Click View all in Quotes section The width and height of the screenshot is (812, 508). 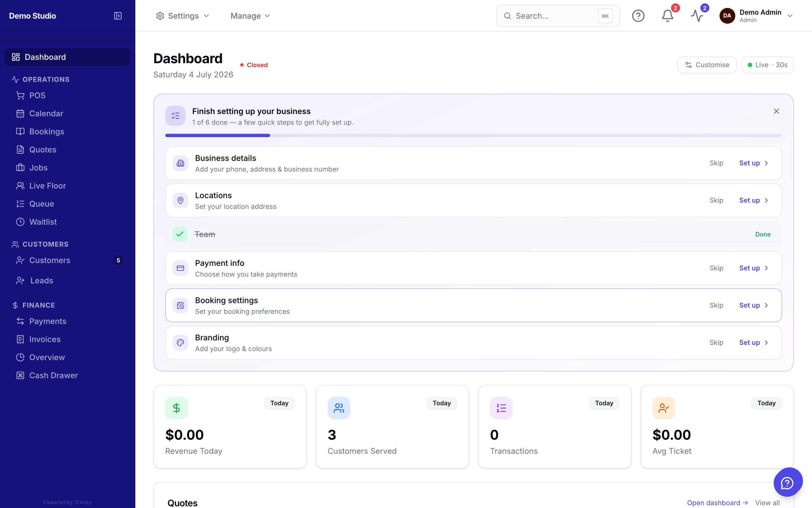coord(767,503)
